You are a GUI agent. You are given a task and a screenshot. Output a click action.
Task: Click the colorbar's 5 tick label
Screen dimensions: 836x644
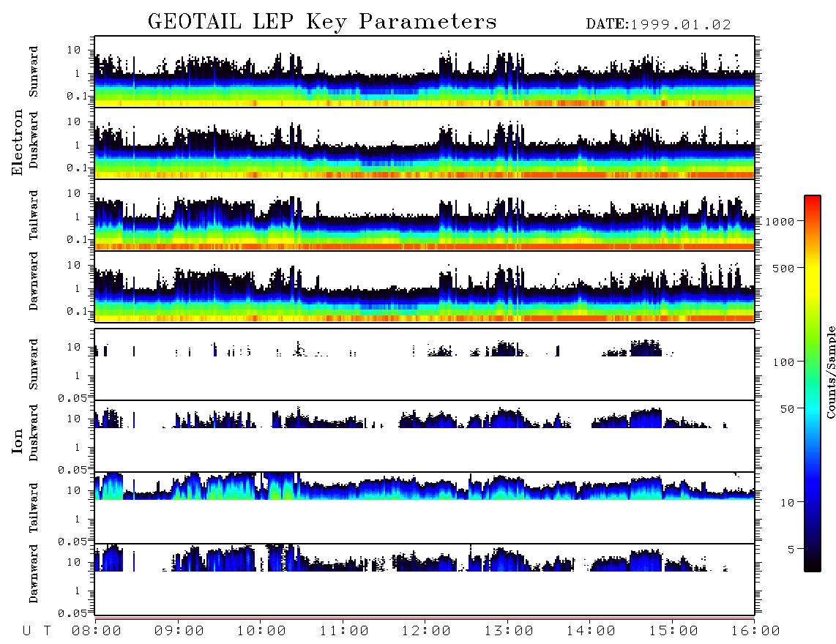791,549
